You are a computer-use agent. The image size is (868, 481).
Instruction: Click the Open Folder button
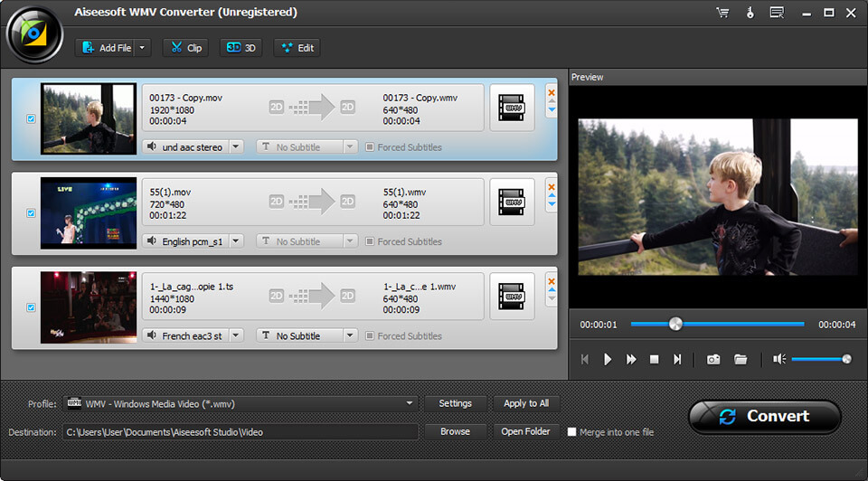[x=526, y=431]
